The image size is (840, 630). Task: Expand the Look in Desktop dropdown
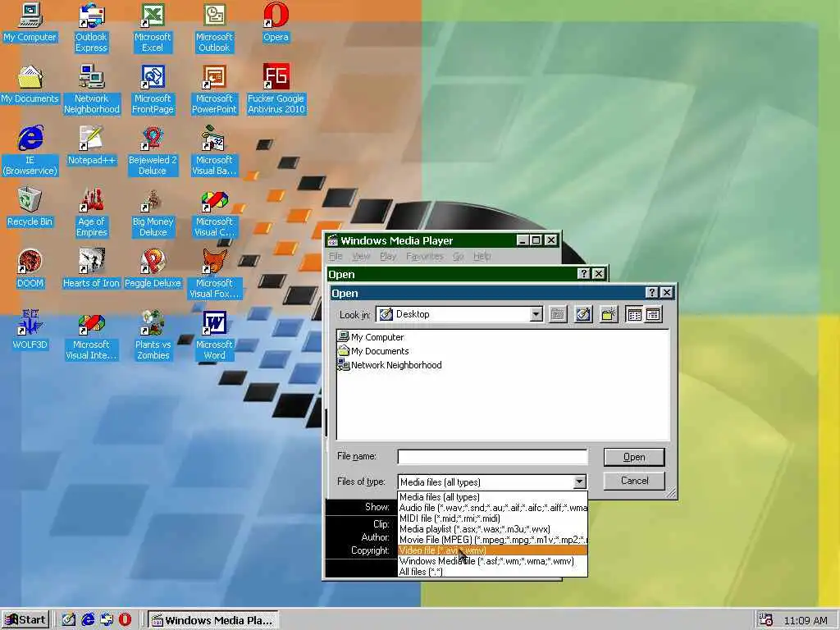click(536, 314)
